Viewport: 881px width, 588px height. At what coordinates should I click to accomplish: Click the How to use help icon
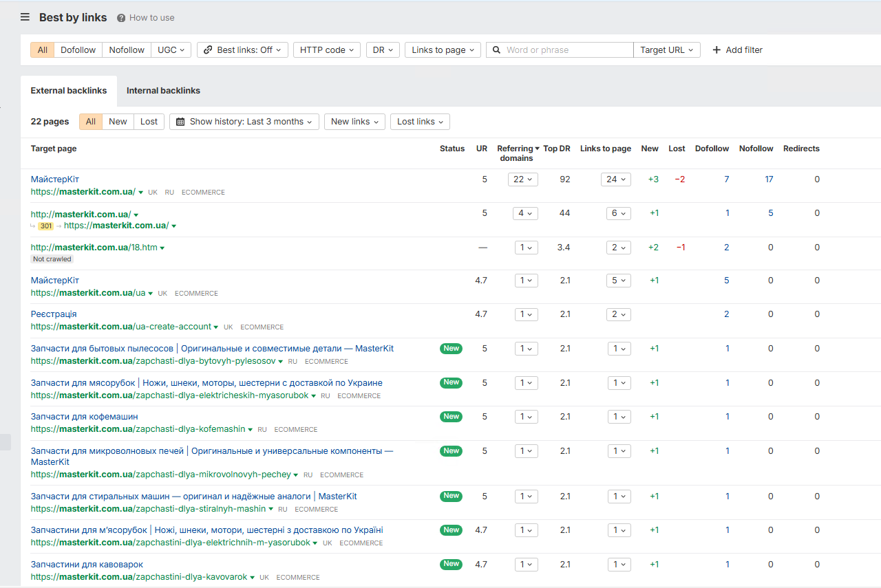pyautogui.click(x=121, y=18)
